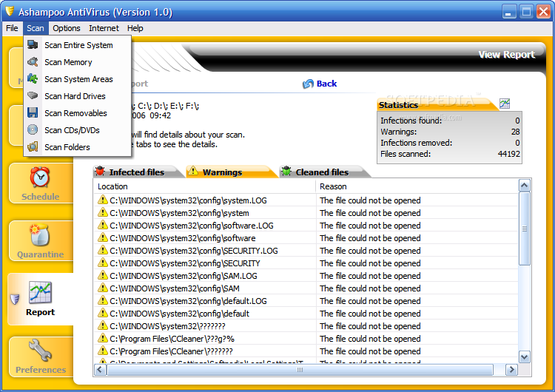This screenshot has width=555, height=392.
Task: Click the horizontal scrollbar left arrow
Action: (x=99, y=370)
